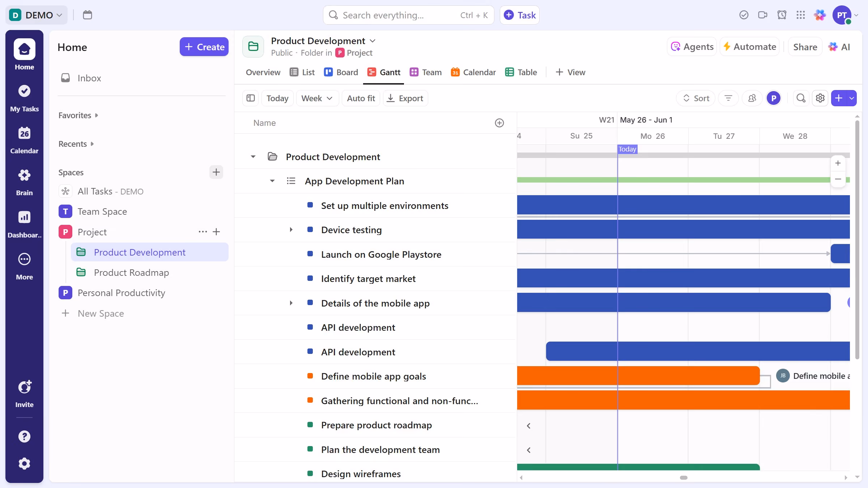Viewport: 868px width, 488px height.
Task: Toggle the sidebar panel icon in Gantt toolbar
Action: (251, 98)
